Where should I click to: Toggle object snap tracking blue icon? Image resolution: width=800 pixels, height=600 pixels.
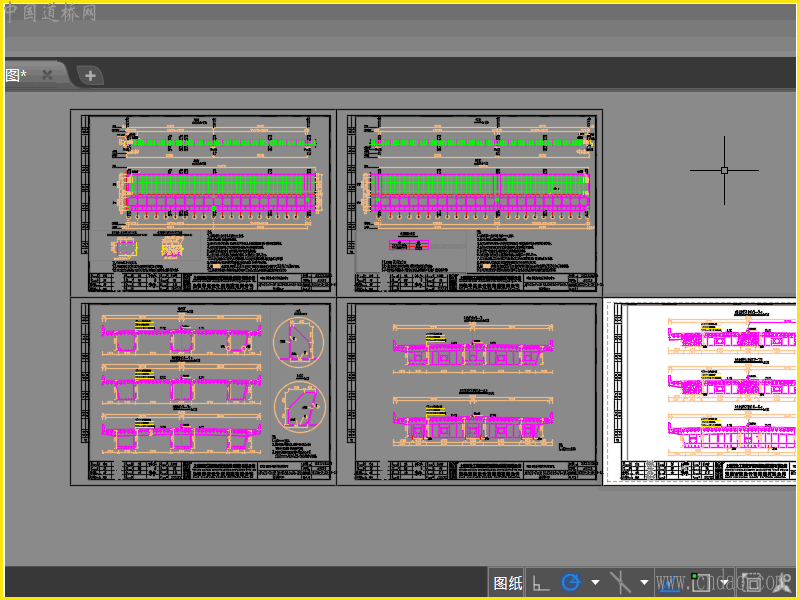pyautogui.click(x=670, y=583)
